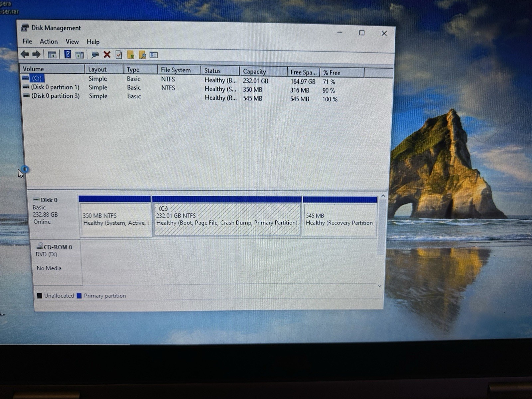The image size is (532, 399).
Task: Click the yellow folder with green arrow icon
Action: coord(130,55)
